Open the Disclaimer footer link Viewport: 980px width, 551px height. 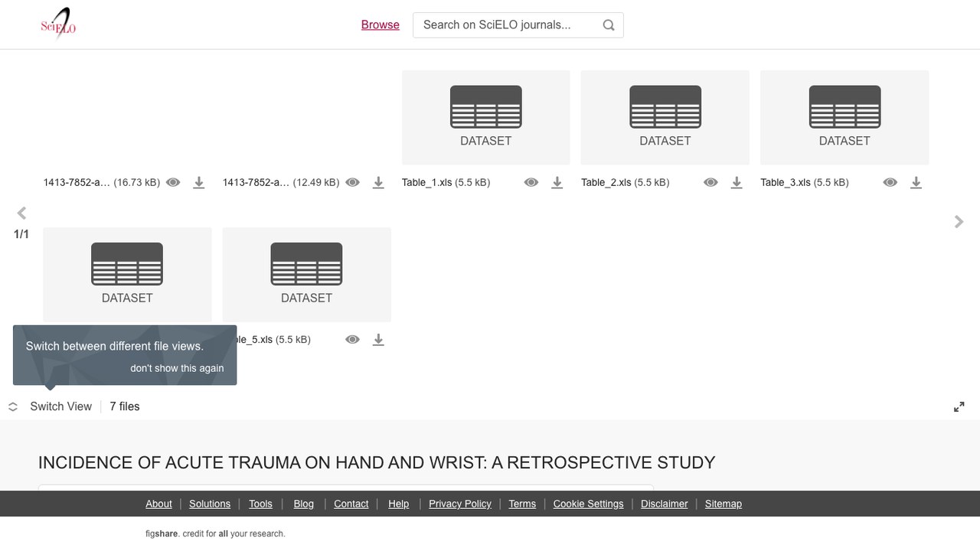tap(664, 504)
